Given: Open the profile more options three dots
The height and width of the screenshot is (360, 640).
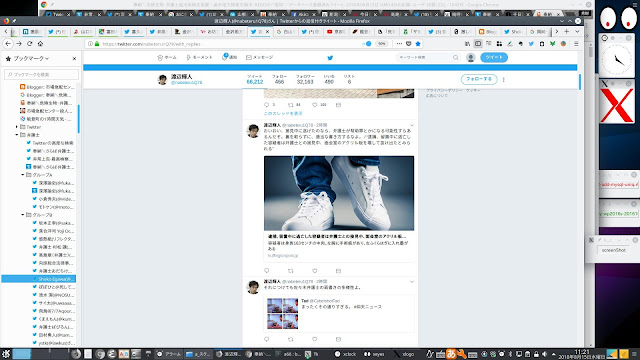Looking at the screenshot, I should (504, 80).
